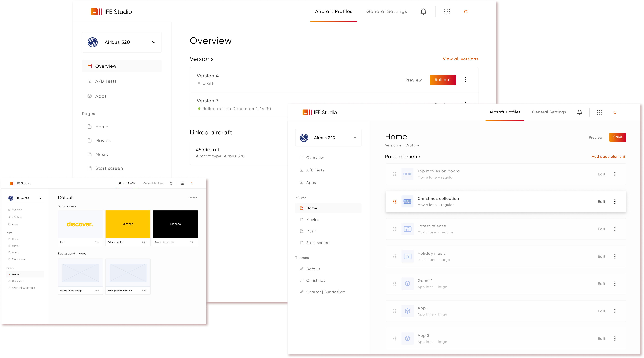The height and width of the screenshot is (358, 644).
Task: Click three-dot menu for Version 4
Action: tap(465, 80)
